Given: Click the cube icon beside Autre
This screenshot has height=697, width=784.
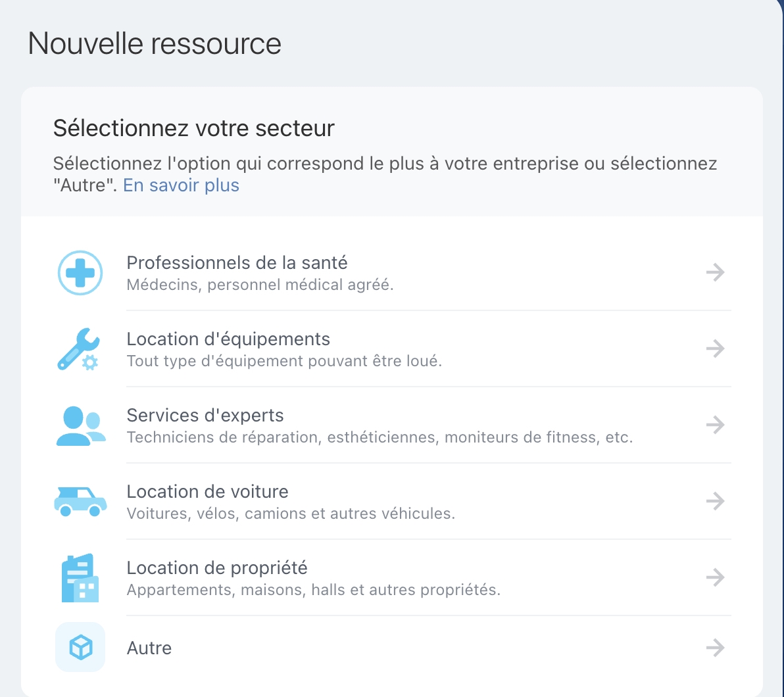Looking at the screenshot, I should click(80, 648).
